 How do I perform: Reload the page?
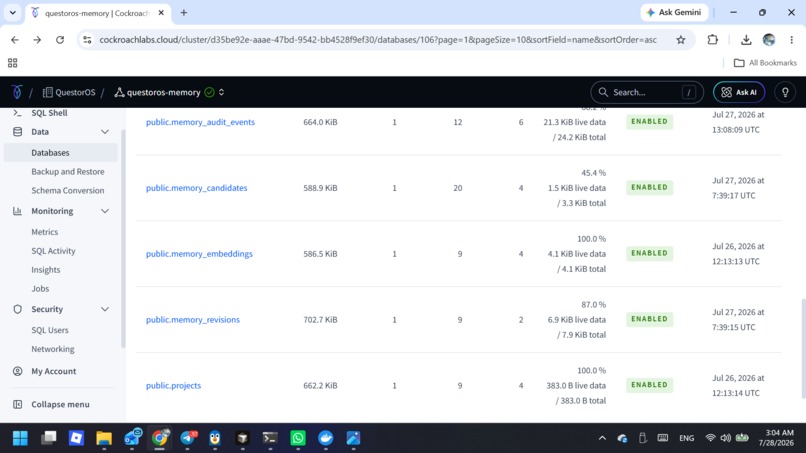[60, 40]
